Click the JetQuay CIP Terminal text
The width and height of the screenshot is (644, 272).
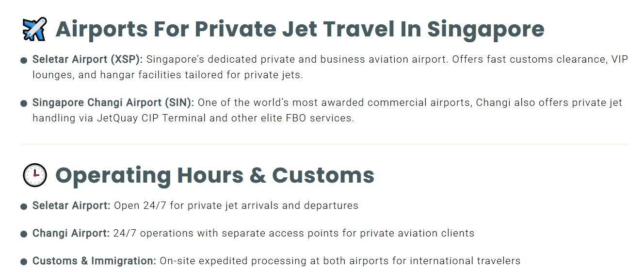[x=152, y=118]
